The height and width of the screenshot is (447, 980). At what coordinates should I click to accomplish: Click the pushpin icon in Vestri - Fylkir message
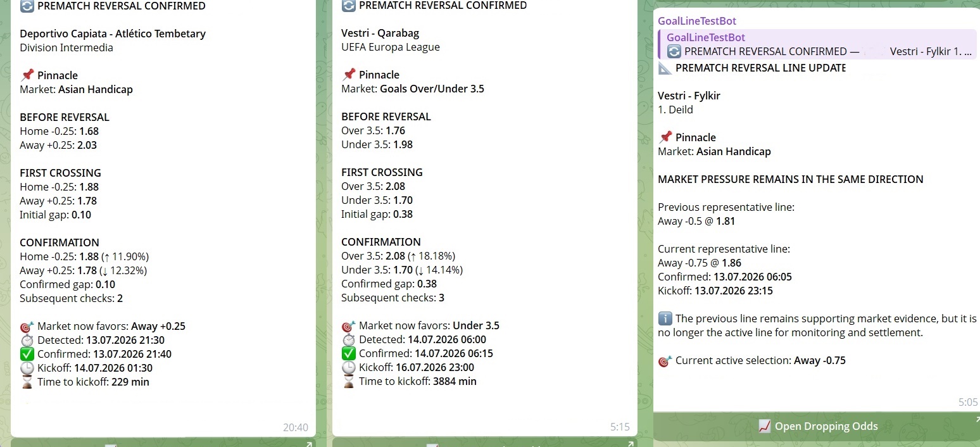[x=665, y=137]
